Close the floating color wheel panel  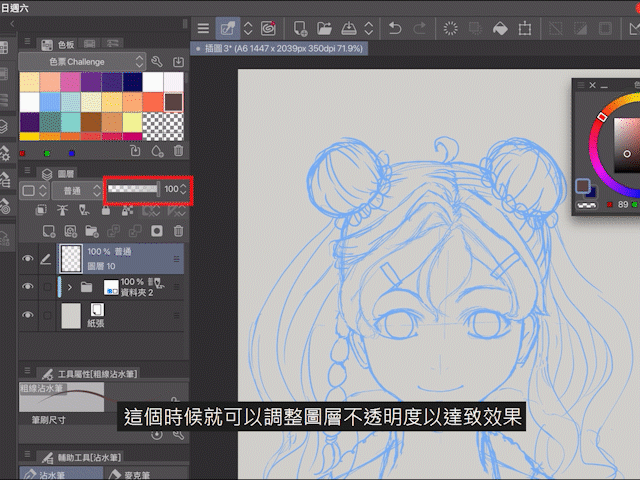click(x=593, y=85)
